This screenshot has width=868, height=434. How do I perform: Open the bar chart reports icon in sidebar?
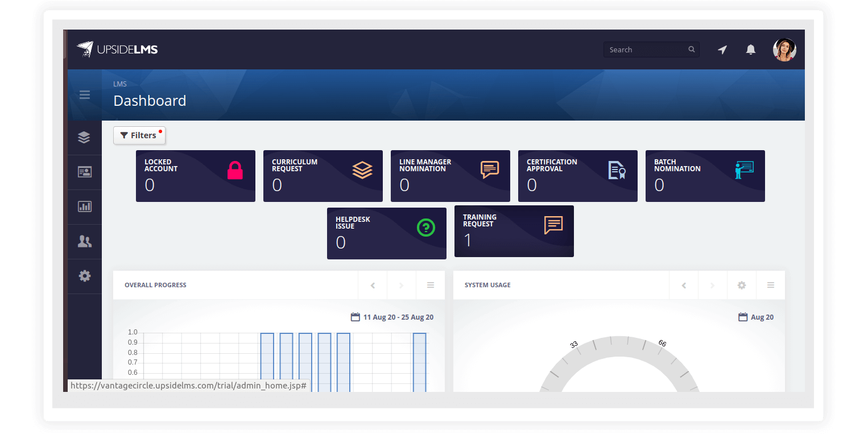84,206
